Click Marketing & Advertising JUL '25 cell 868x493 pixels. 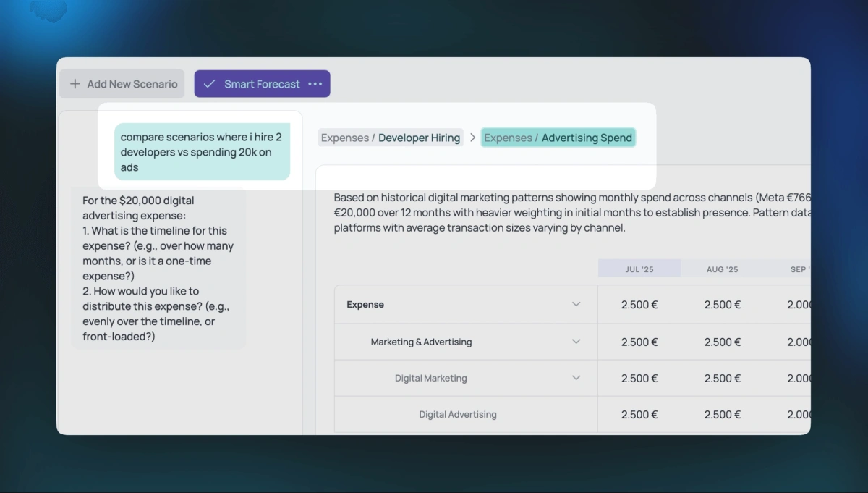click(639, 342)
